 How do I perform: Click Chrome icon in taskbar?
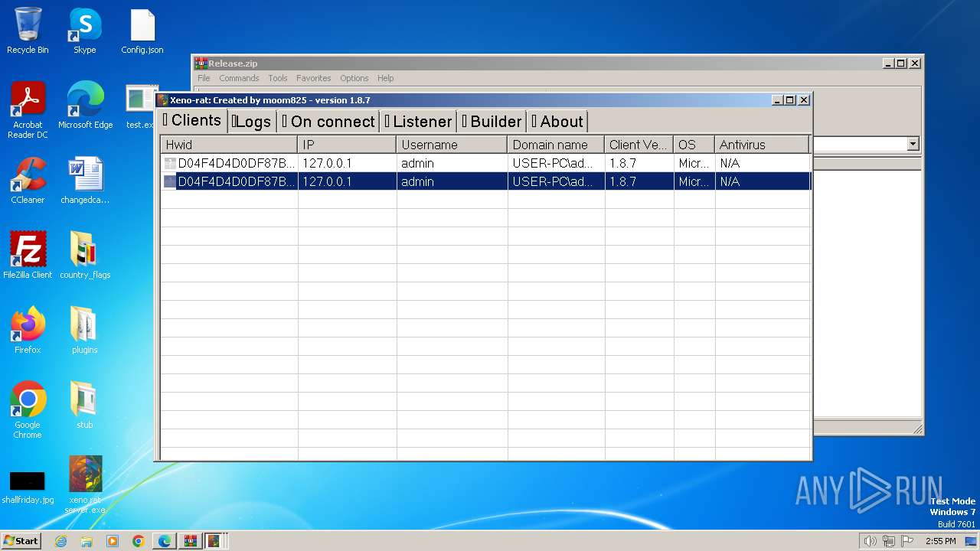139,541
